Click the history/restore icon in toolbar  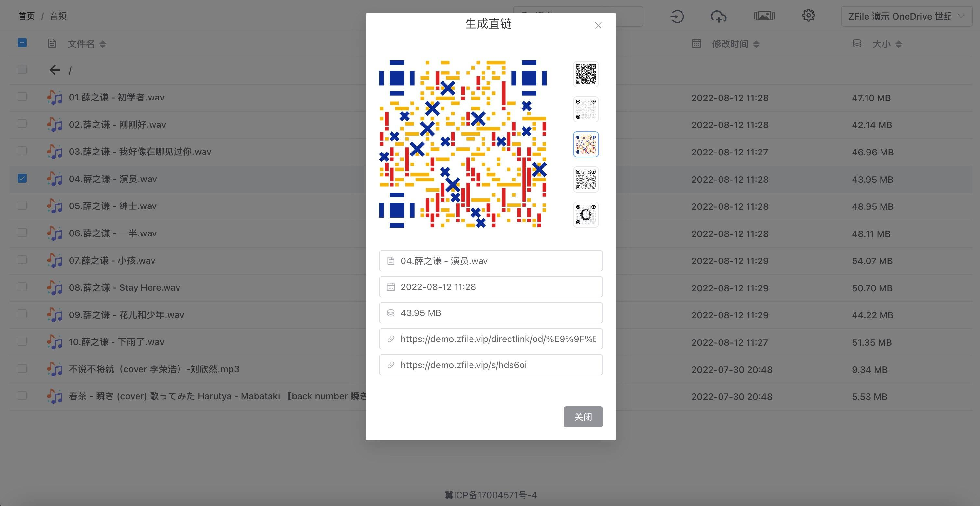pyautogui.click(x=677, y=16)
